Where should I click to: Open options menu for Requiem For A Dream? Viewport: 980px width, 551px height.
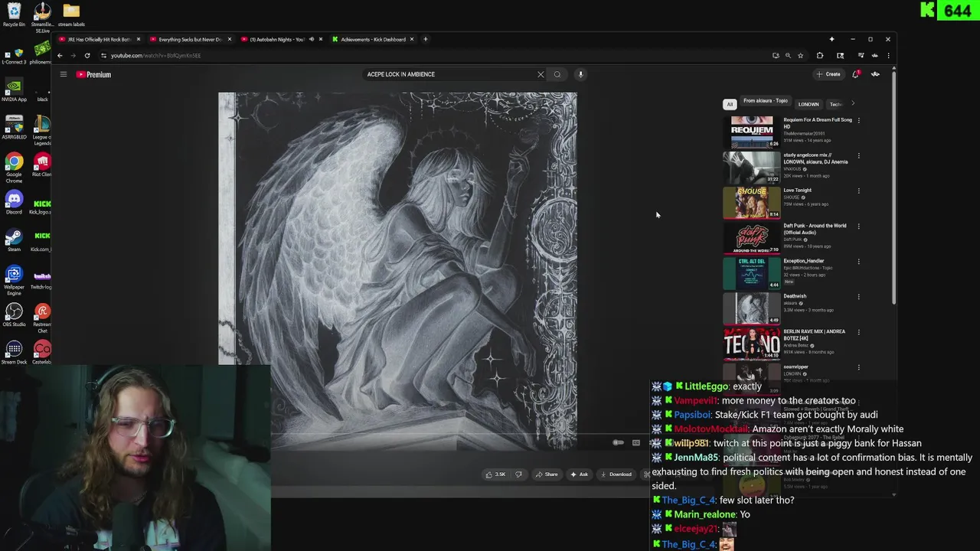[x=858, y=121]
